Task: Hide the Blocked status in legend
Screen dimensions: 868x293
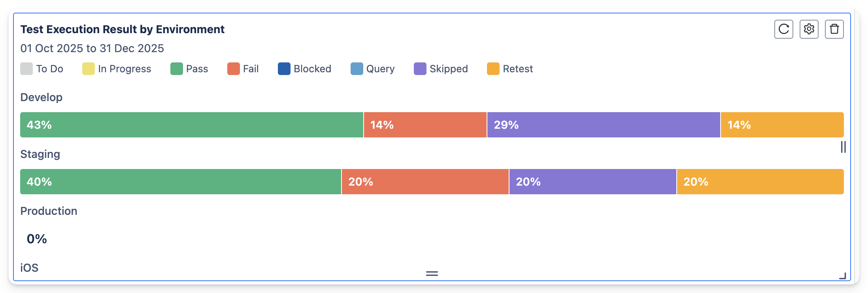Action: click(x=304, y=69)
